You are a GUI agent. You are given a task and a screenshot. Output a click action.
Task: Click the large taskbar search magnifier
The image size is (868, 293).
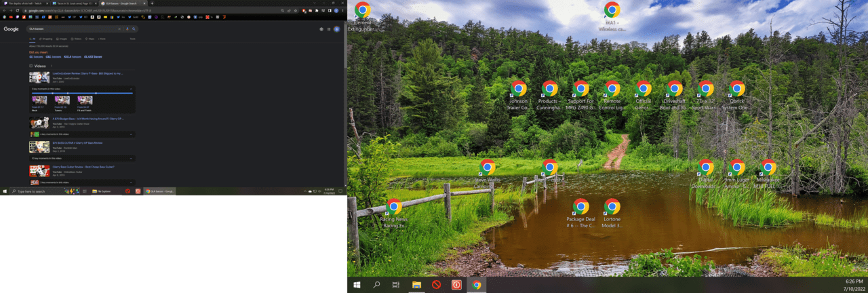tap(376, 285)
